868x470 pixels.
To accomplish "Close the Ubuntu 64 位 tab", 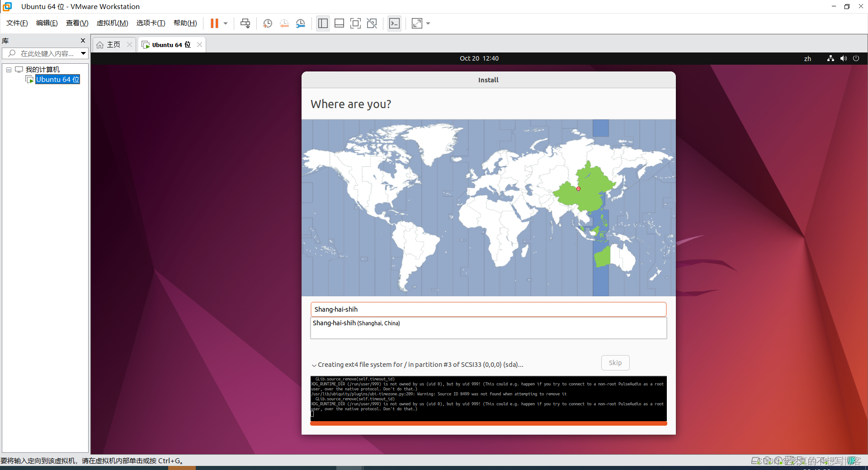I will click(x=199, y=44).
